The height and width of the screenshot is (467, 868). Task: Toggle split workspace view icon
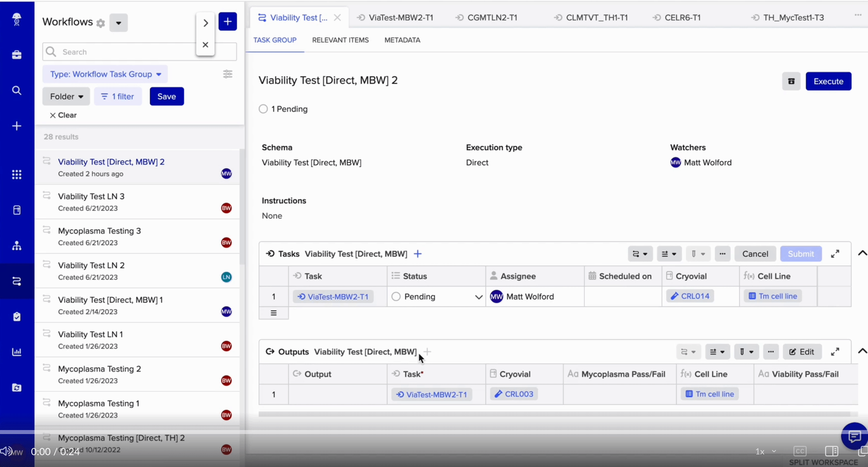tap(832, 451)
